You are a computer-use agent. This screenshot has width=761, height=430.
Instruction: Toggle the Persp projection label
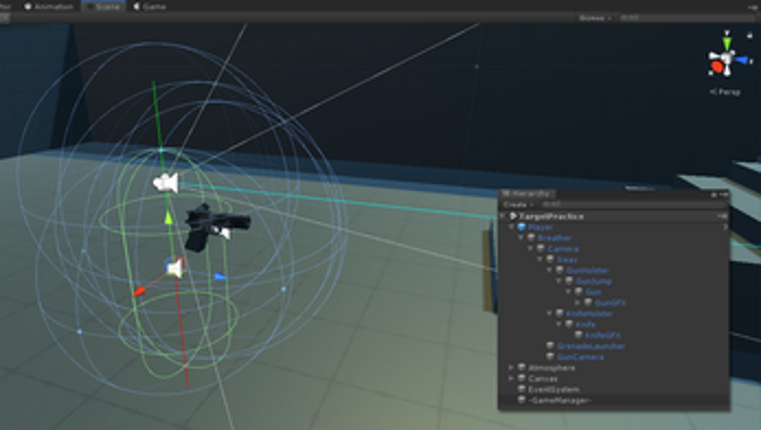click(x=726, y=92)
